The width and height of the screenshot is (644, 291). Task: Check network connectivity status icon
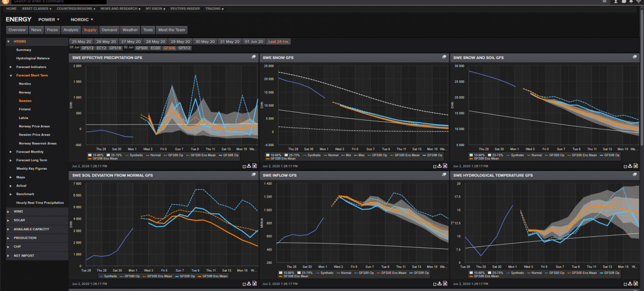click(x=638, y=2)
